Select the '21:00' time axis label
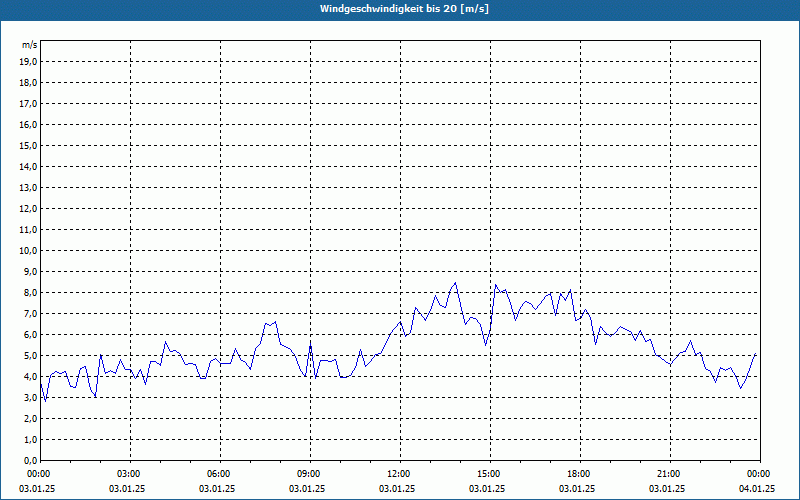800x500 pixels. point(669,474)
